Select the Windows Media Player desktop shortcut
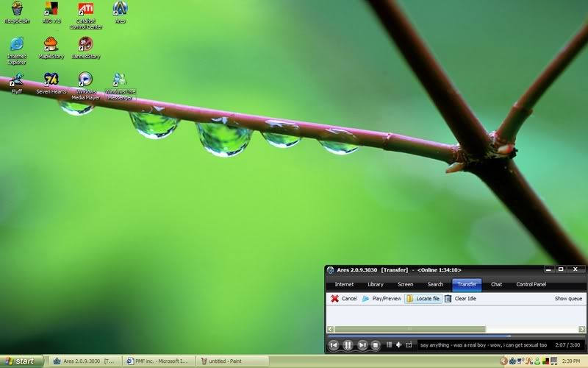This screenshot has height=368, width=588. click(85, 82)
